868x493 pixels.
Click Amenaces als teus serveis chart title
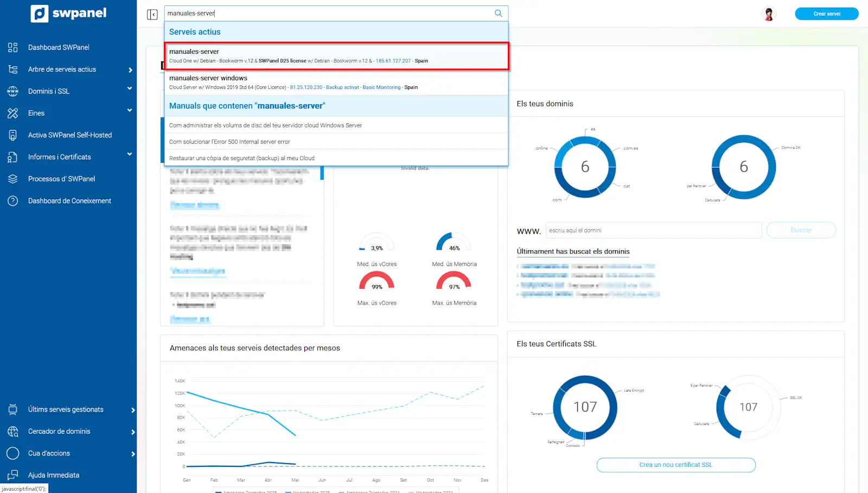[255, 348]
